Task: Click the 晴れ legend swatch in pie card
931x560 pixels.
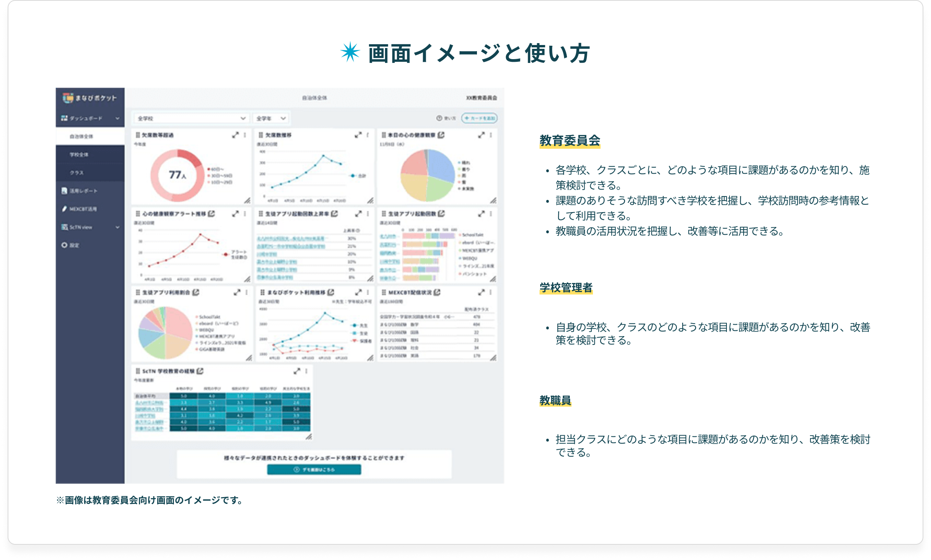Action: pos(460,163)
